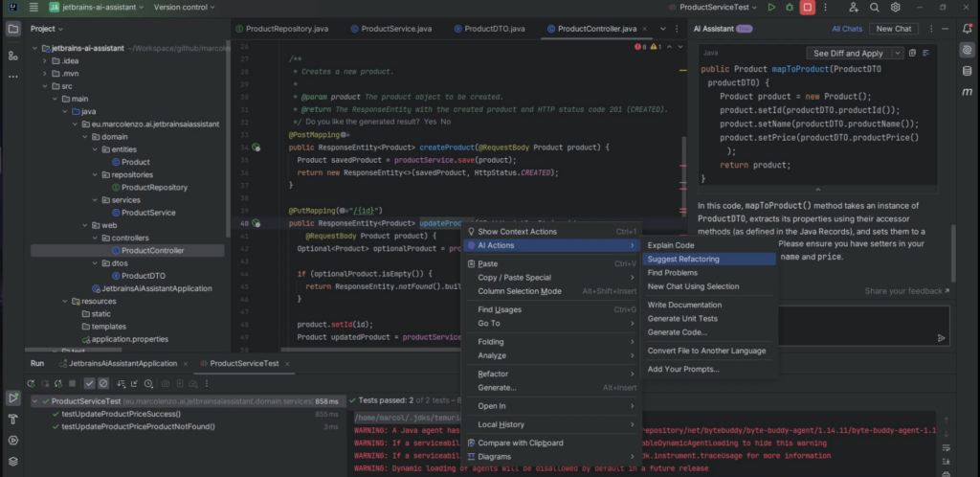Open the All Chats link
The height and width of the screenshot is (477, 980).
pos(847,29)
